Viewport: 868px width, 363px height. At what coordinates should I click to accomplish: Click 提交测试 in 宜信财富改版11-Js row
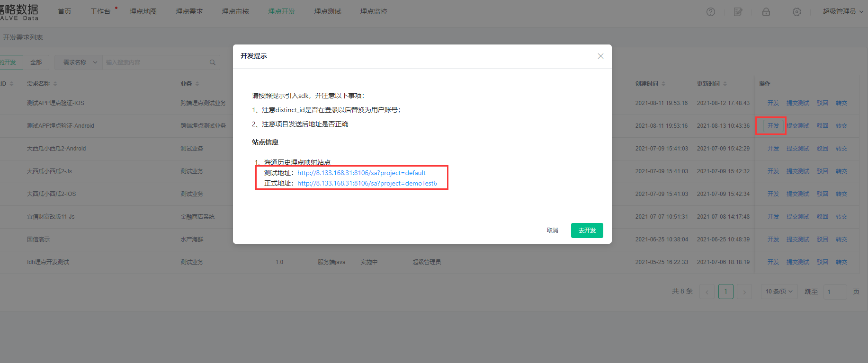(798, 217)
